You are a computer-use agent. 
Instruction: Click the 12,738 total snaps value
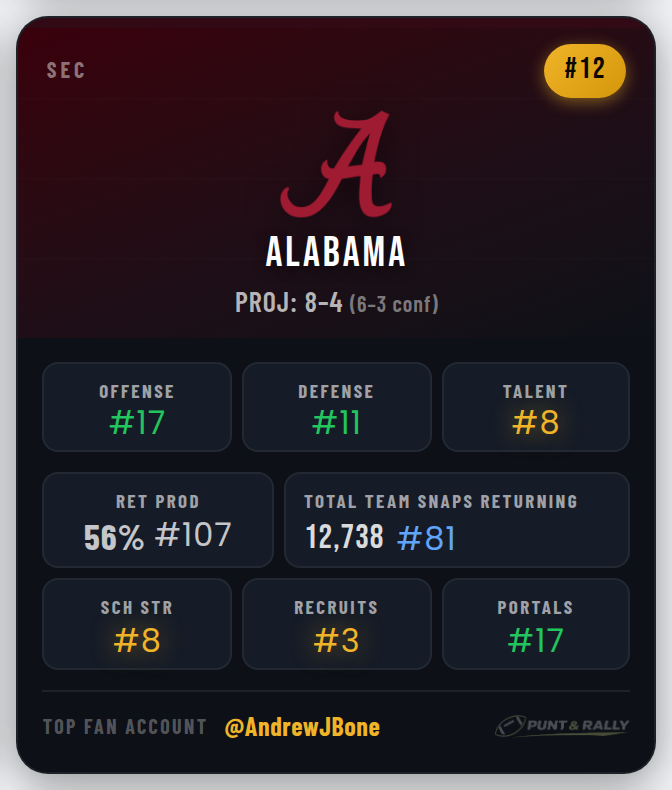pyautogui.click(x=345, y=537)
